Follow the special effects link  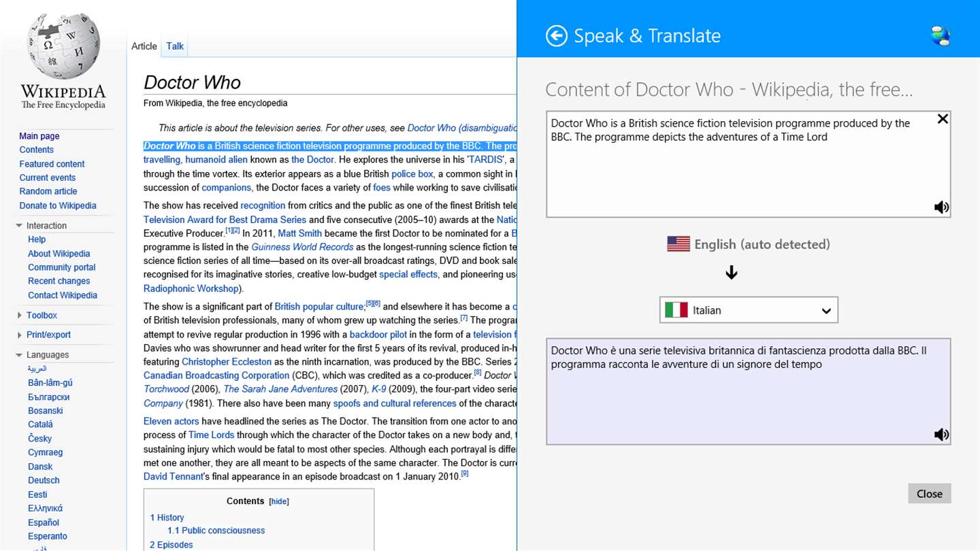pos(408,275)
